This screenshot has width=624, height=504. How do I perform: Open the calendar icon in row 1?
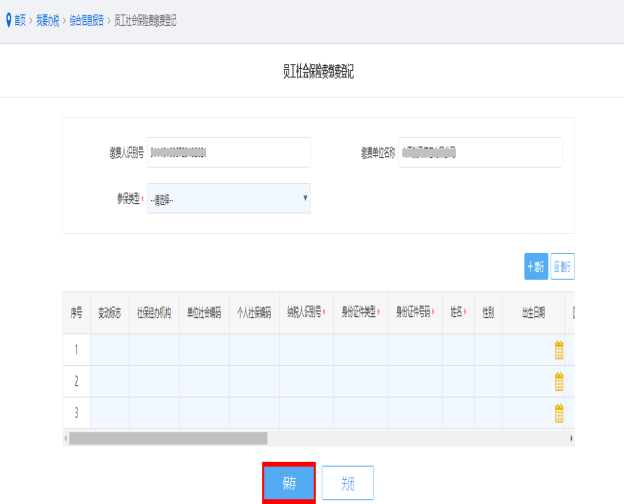(559, 350)
